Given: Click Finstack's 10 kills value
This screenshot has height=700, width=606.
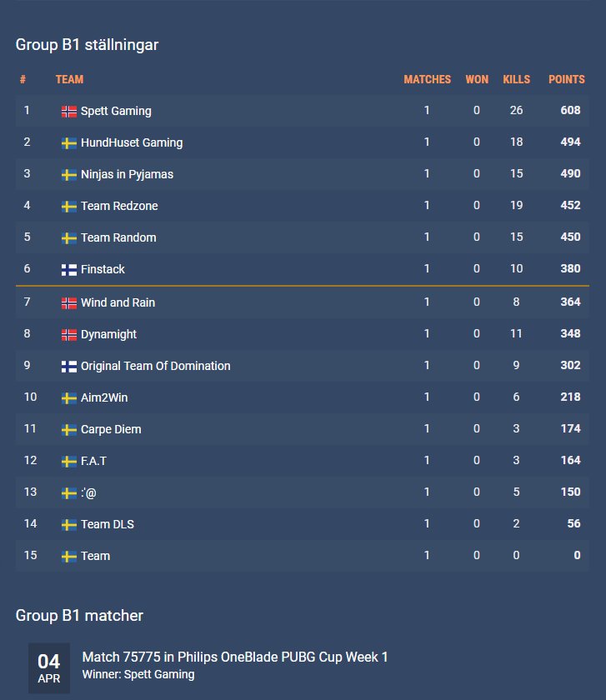Looking at the screenshot, I should 516,268.
